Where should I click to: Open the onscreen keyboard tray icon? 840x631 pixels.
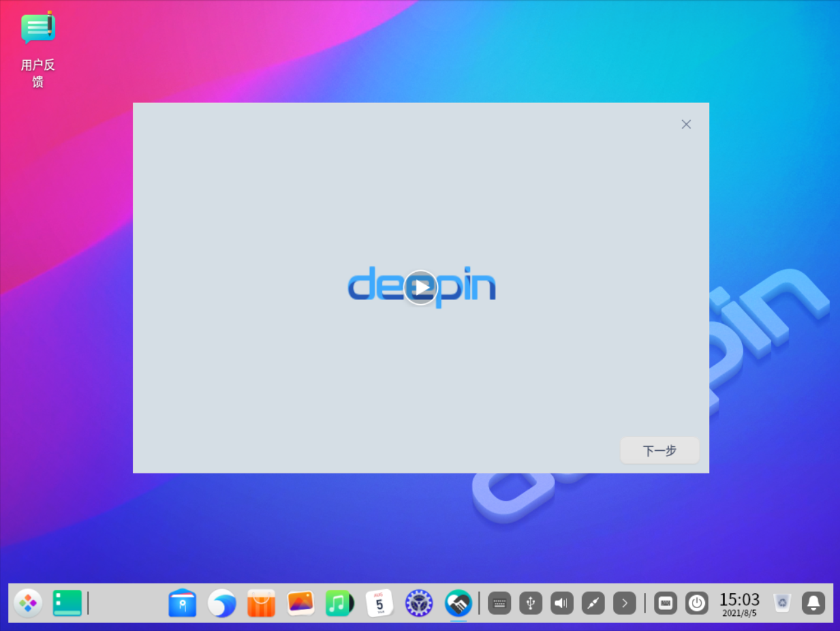(x=500, y=603)
